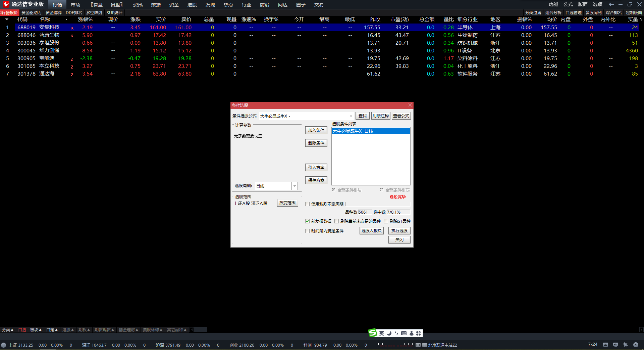Viewport: 644px width, 350px height.
Task: Expand the 分类 bottom tab menu
Action: click(8, 330)
